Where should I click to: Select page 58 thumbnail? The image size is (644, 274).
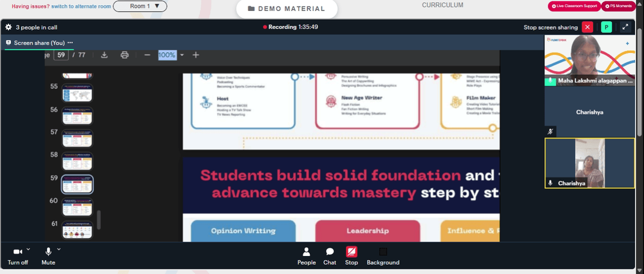77,161
